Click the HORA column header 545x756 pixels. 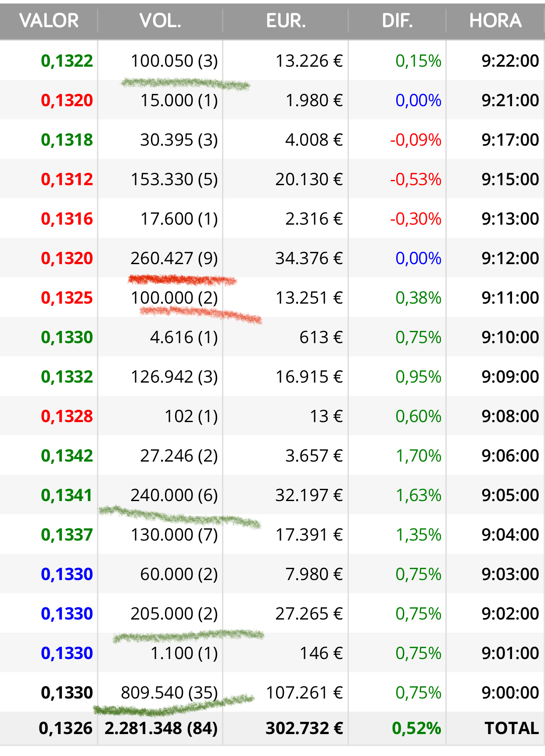(495, 21)
